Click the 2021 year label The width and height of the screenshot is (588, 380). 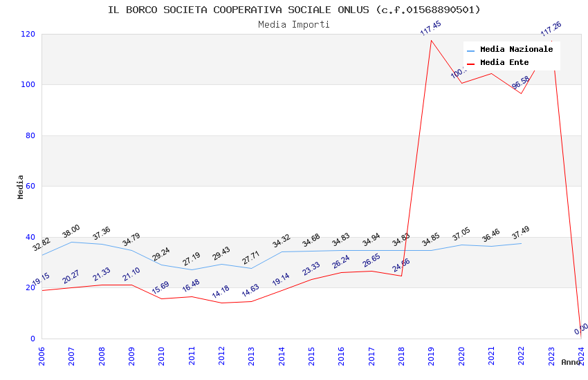pyautogui.click(x=492, y=356)
